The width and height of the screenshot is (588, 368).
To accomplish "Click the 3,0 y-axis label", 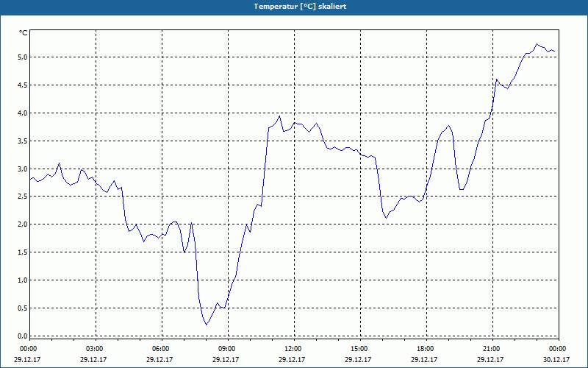I will click(x=23, y=169).
